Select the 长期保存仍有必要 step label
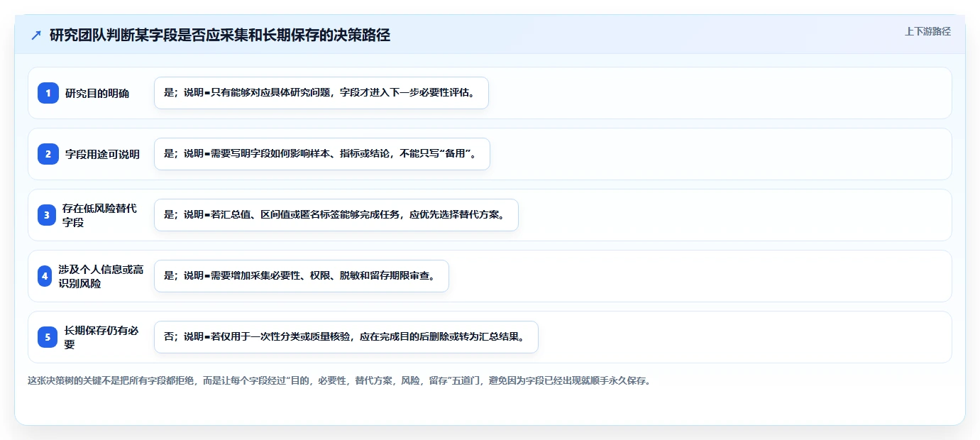The width and height of the screenshot is (980, 440). pyautogui.click(x=101, y=337)
